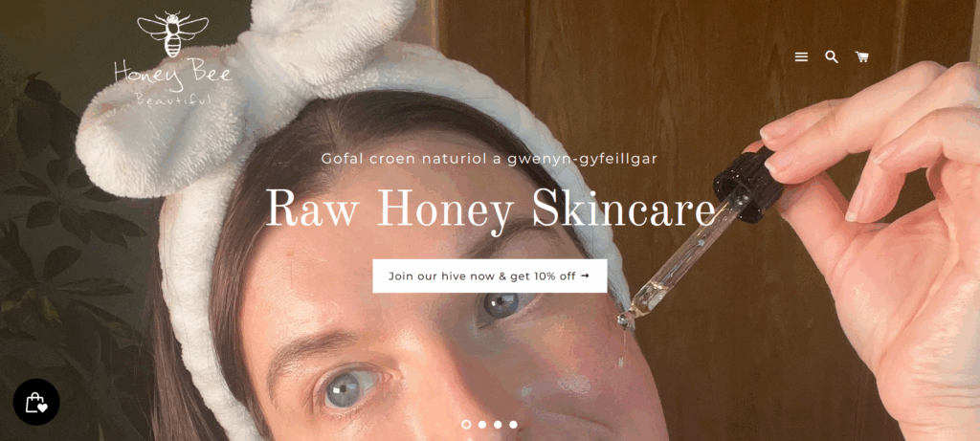Open the search magnifier icon
Screen dimensions: 980x441
coord(832,56)
